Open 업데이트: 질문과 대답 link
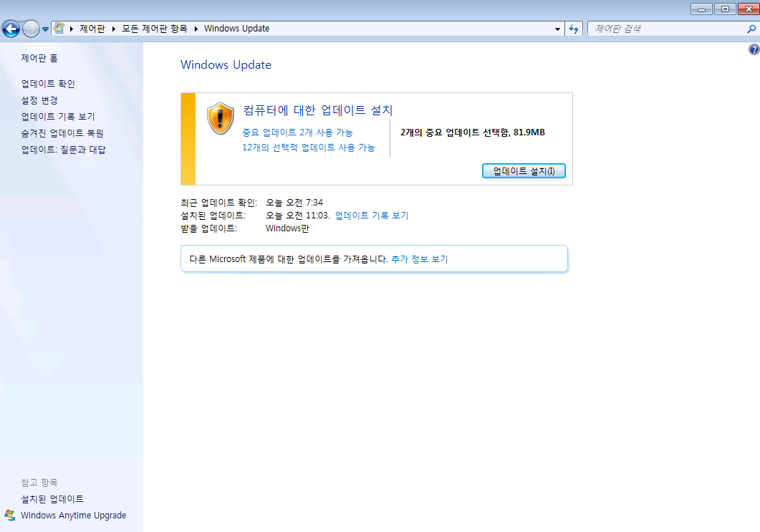Screen dimensions: 760x532 (x=63, y=150)
